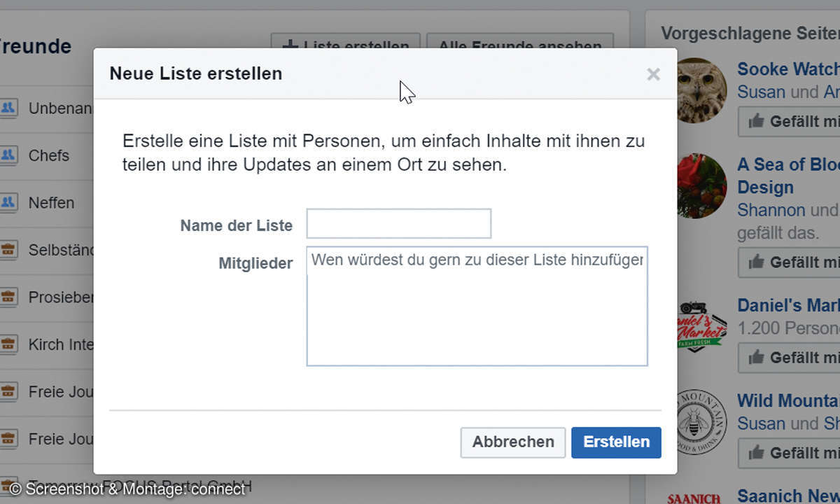Click Alle Freunde ansehen button
Image resolution: width=840 pixels, height=504 pixels.
(x=520, y=41)
